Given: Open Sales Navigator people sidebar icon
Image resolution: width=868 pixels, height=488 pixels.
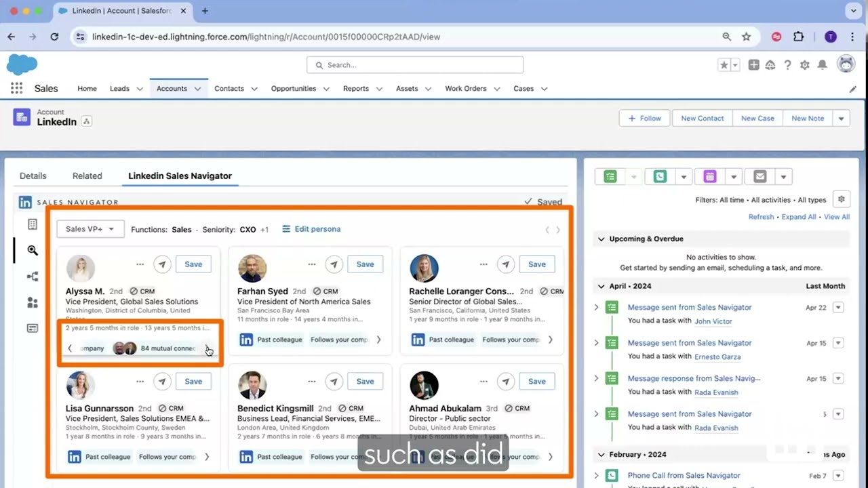Looking at the screenshot, I should pos(32,302).
